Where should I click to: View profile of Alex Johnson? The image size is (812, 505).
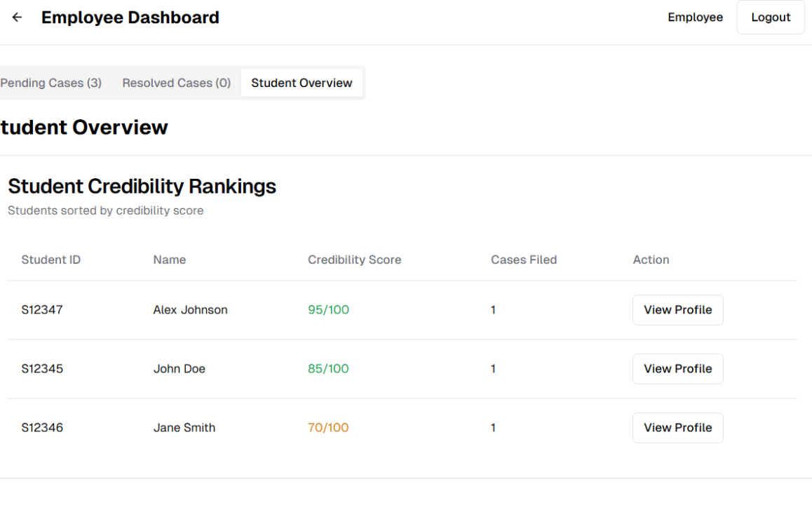(x=677, y=310)
